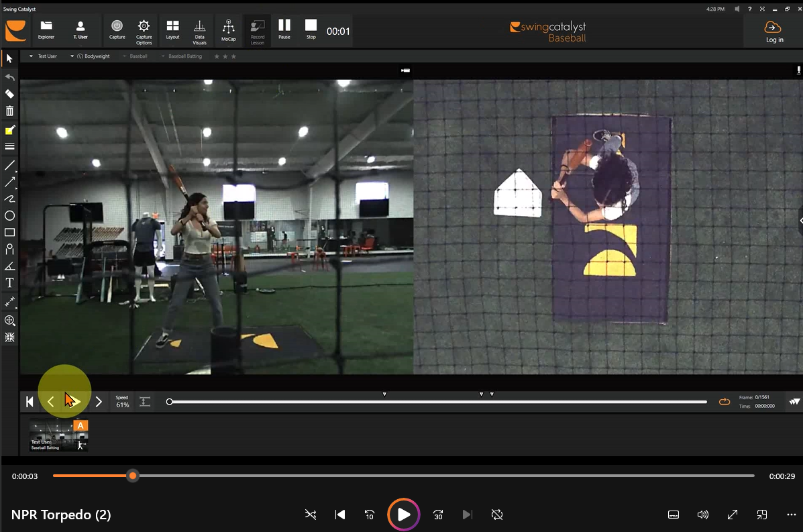Open the Layout grid chooser
Viewport: 803px width, 532px height.
(x=172, y=30)
